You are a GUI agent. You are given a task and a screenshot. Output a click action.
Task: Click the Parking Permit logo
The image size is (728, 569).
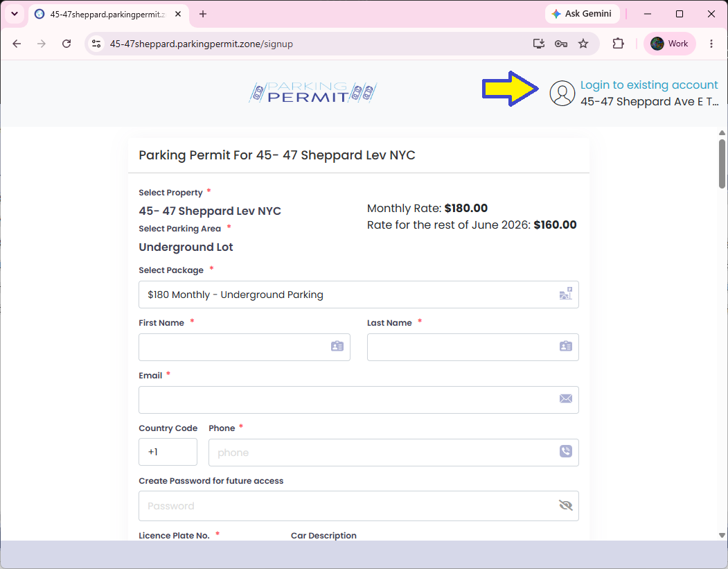[x=313, y=92]
